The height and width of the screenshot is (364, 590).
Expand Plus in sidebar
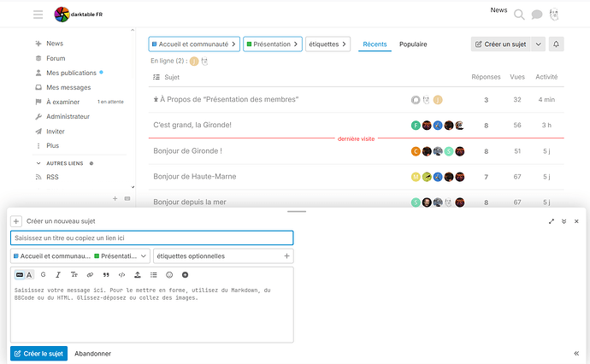tap(53, 145)
